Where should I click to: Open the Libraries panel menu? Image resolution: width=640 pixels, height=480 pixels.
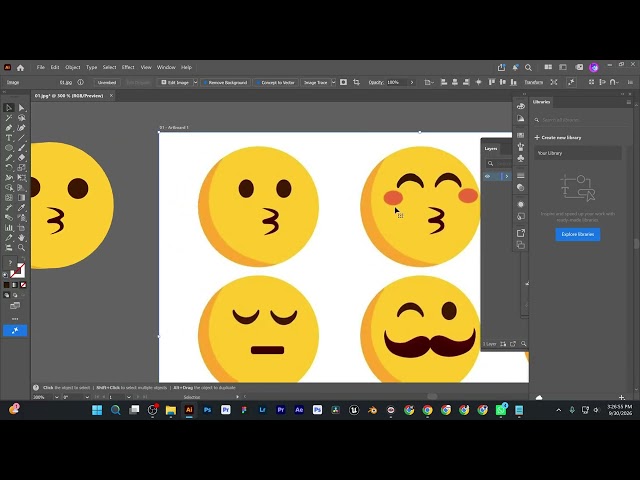pos(629,102)
